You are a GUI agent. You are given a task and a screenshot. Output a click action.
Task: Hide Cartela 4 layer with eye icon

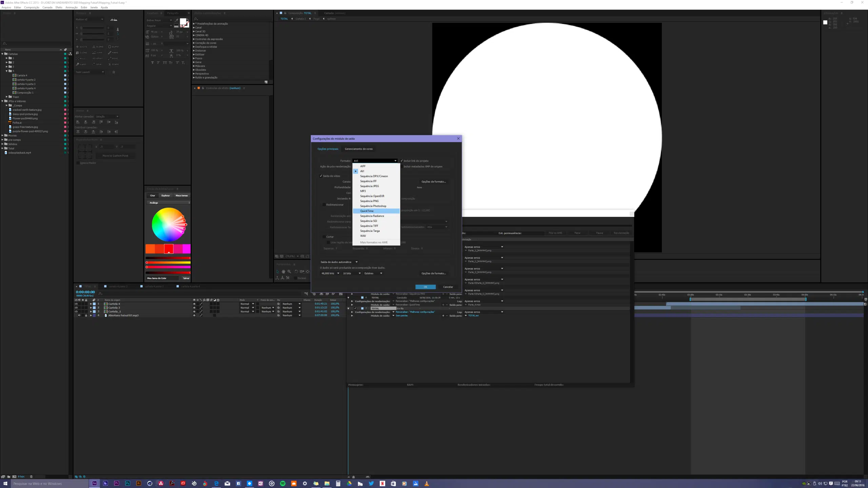[x=76, y=304]
